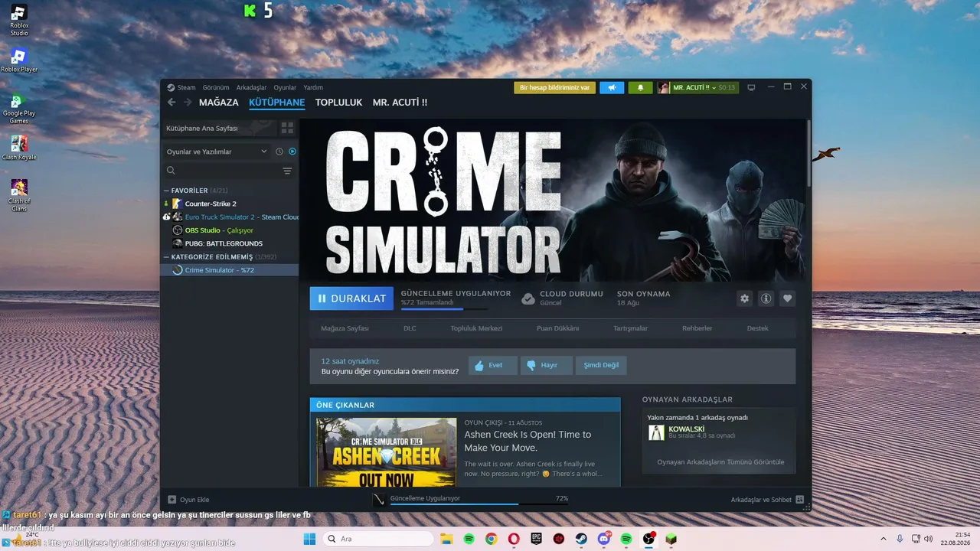980x551 pixels.
Task: Switch Steam to Big Picture mode icon
Action: pos(751,87)
